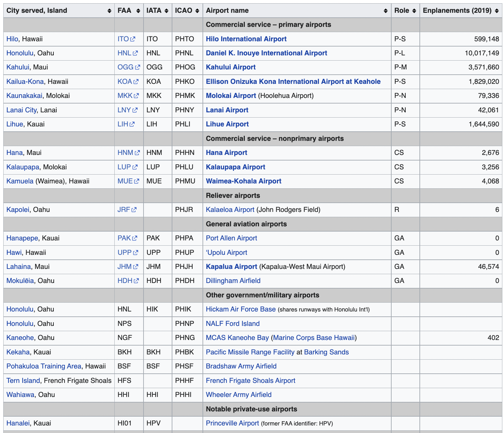Open external FAA link ITO
The width and height of the screenshot is (504, 433).
pyautogui.click(x=126, y=39)
